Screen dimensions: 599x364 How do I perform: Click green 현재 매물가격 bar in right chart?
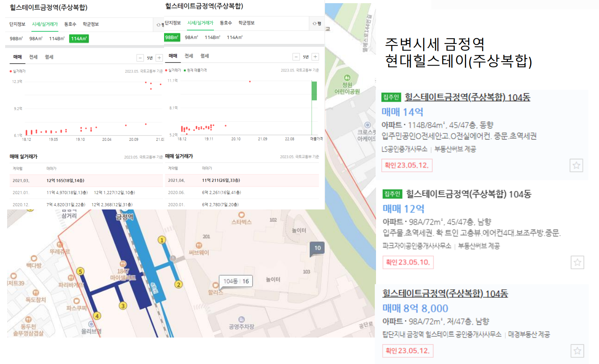pos(314,91)
